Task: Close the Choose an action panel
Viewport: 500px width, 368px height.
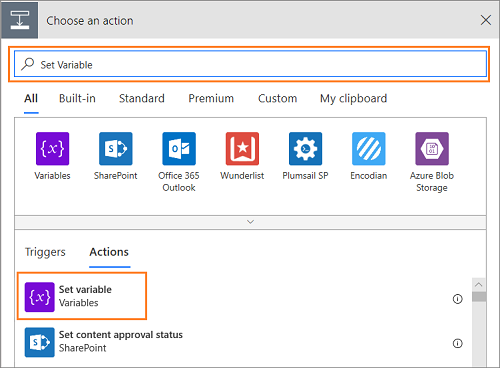Action: point(486,20)
